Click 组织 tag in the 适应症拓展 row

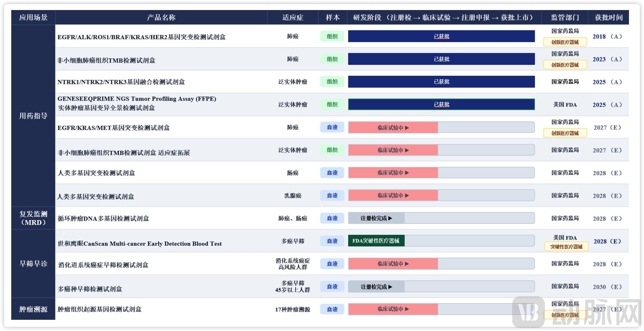click(x=332, y=150)
